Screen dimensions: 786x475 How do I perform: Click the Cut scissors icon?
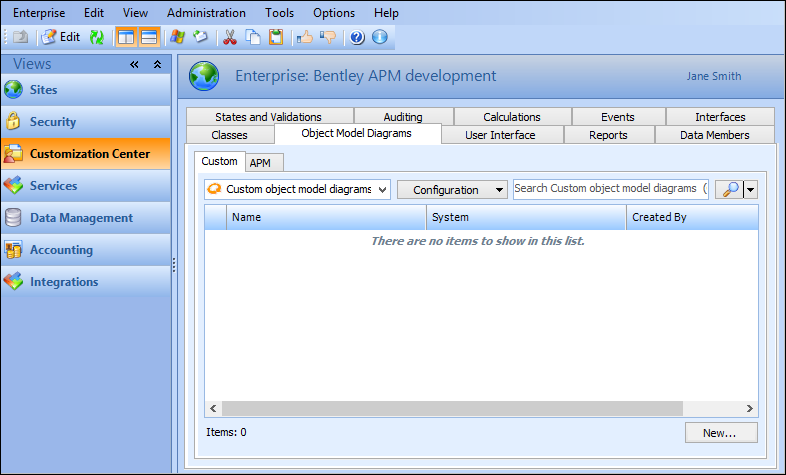230,37
